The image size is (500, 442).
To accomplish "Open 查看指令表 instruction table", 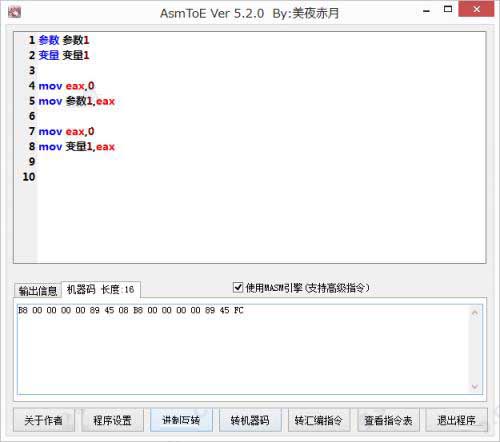I will pos(388,420).
